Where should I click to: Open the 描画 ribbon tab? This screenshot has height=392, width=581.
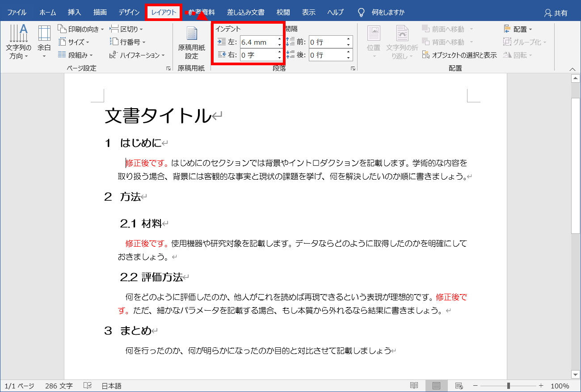tap(100, 13)
